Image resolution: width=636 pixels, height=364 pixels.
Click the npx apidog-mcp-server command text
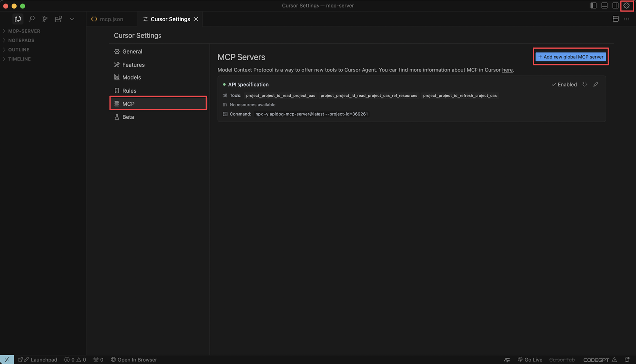[x=312, y=114]
